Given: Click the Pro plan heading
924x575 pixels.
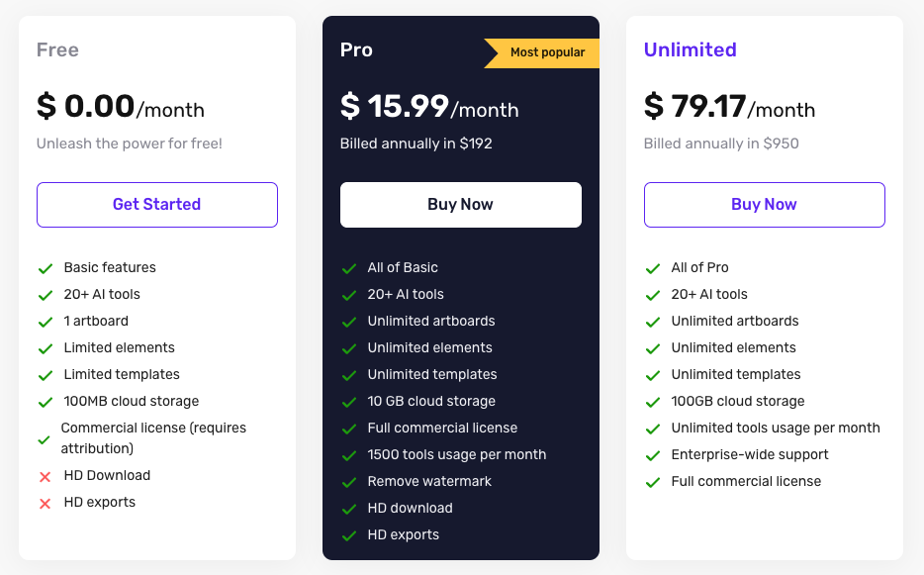Looking at the screenshot, I should point(356,49).
